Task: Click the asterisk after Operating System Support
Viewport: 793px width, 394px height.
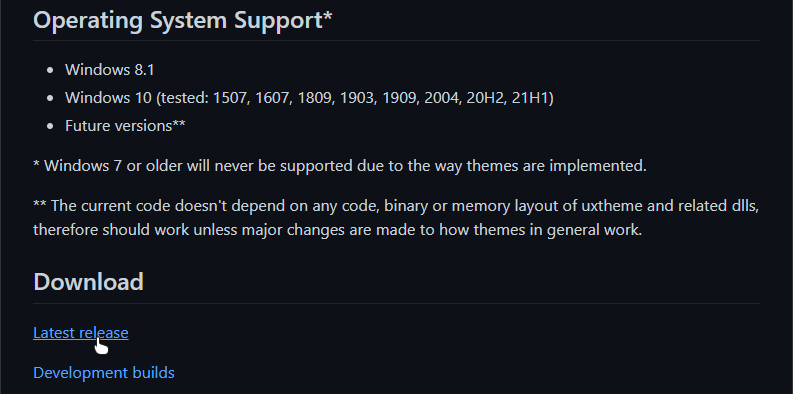Action: (x=327, y=15)
